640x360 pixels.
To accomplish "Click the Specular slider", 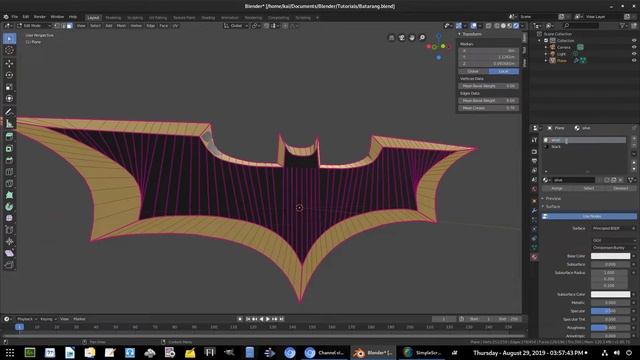I will tap(610, 311).
